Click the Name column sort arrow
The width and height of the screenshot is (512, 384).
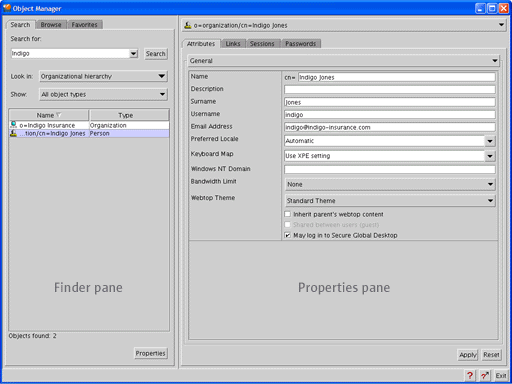click(59, 115)
